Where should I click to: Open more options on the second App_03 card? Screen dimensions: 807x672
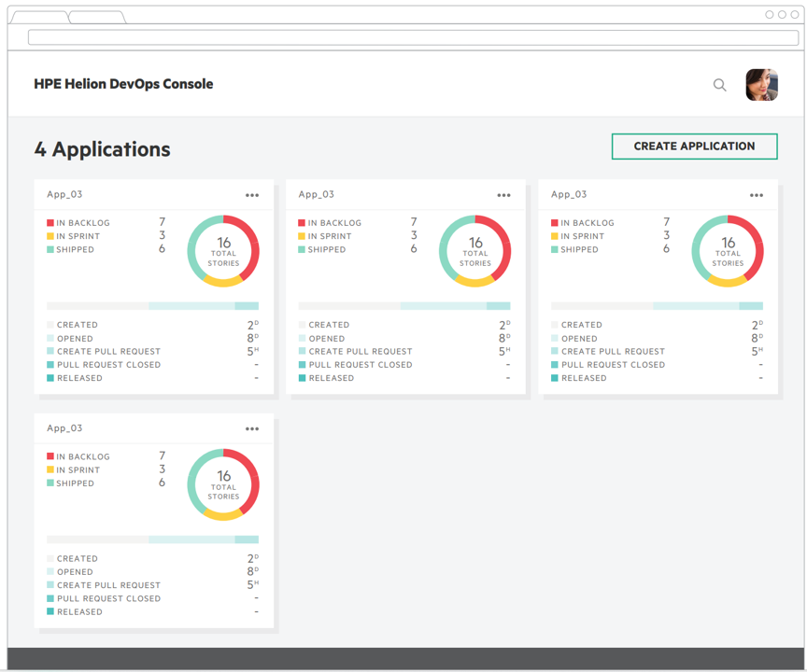tap(503, 195)
